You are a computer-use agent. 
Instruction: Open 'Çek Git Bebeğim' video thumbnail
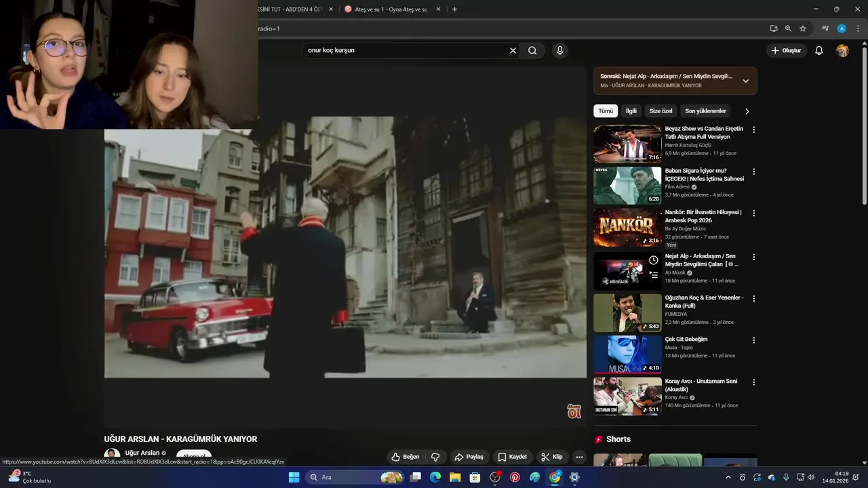[627, 354]
